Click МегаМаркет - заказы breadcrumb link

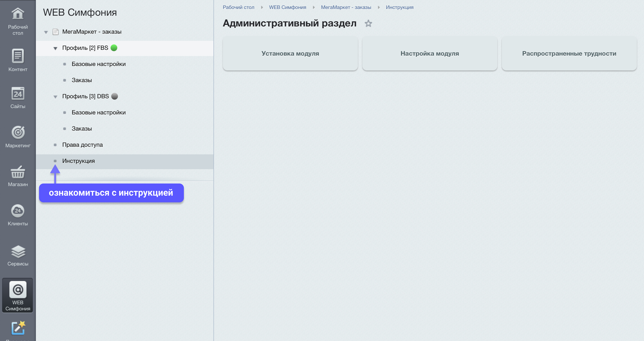point(346,7)
